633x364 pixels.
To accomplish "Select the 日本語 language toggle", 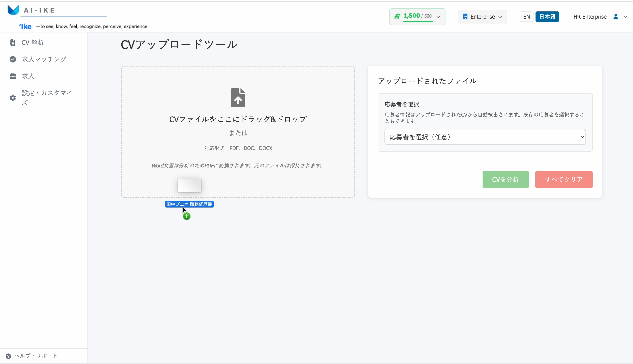I will point(547,17).
